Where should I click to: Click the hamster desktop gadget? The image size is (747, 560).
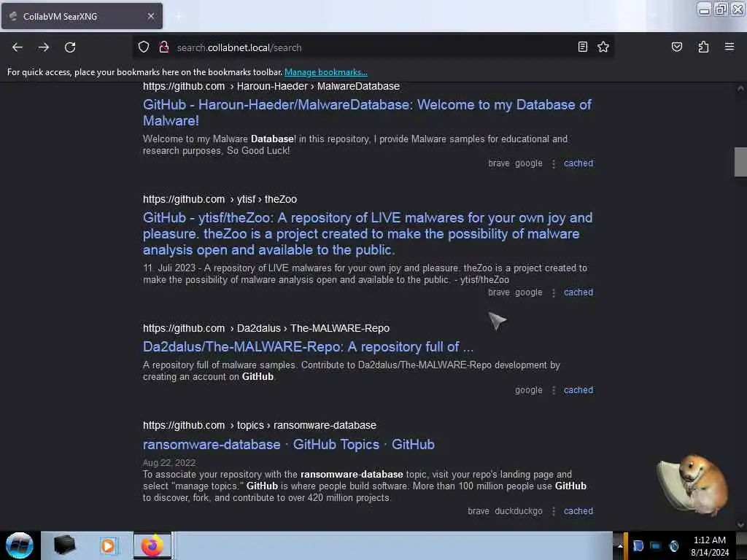[693, 484]
